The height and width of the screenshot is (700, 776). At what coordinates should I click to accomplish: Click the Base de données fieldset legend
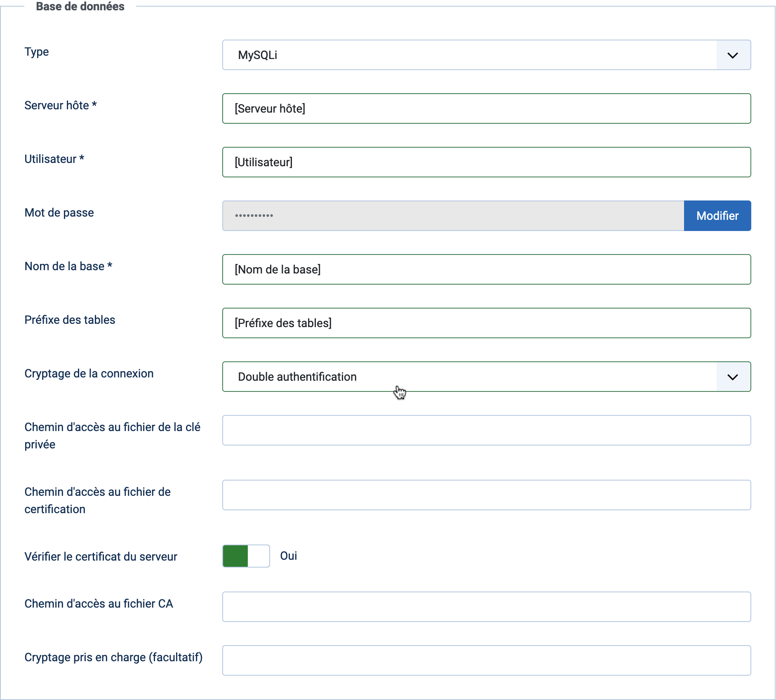click(x=80, y=7)
